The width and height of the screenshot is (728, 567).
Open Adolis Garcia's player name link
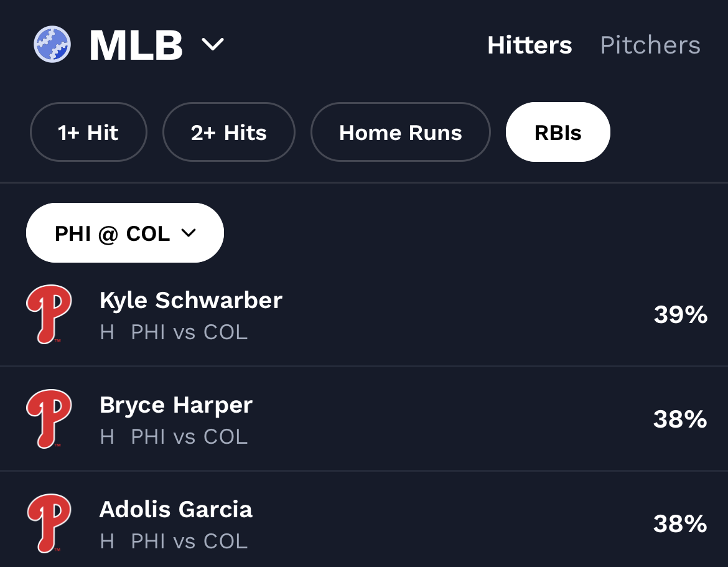click(x=176, y=509)
